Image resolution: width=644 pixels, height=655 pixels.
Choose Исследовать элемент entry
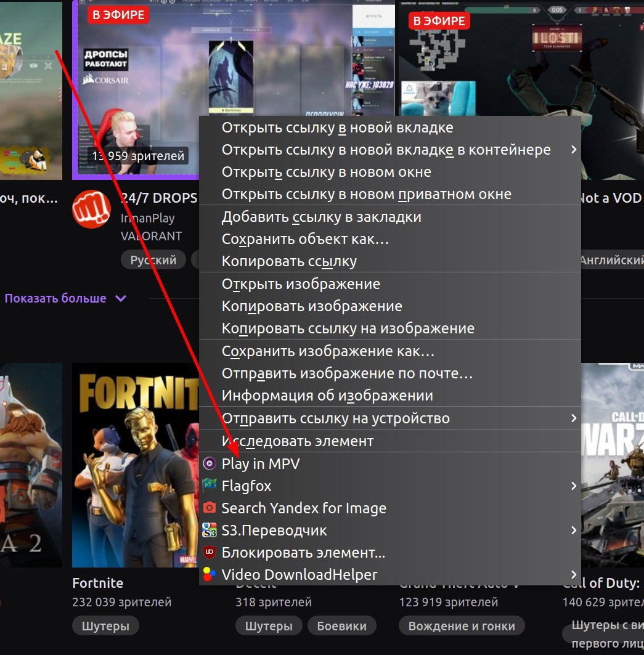(x=390, y=441)
